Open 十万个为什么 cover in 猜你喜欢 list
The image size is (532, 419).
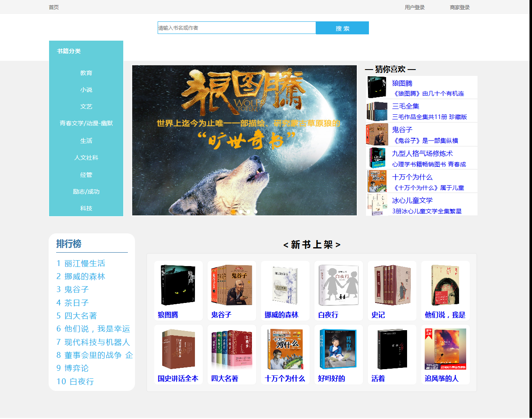point(377,181)
